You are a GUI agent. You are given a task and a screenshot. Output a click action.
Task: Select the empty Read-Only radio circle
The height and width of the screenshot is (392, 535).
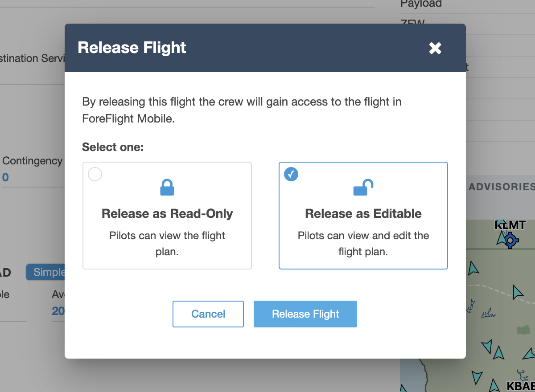click(95, 175)
